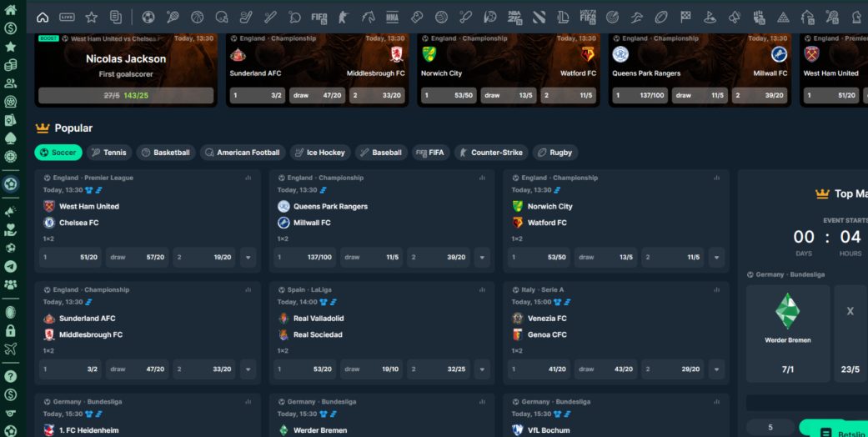Image resolution: width=868 pixels, height=437 pixels.
Task: Select the FIFA tab under Popular
Action: coord(431,153)
